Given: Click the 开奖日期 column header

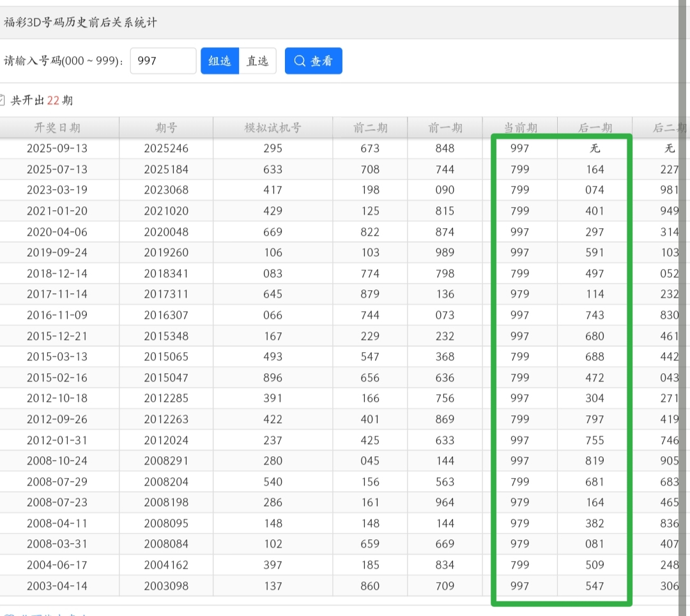Looking at the screenshot, I should click(x=57, y=128).
